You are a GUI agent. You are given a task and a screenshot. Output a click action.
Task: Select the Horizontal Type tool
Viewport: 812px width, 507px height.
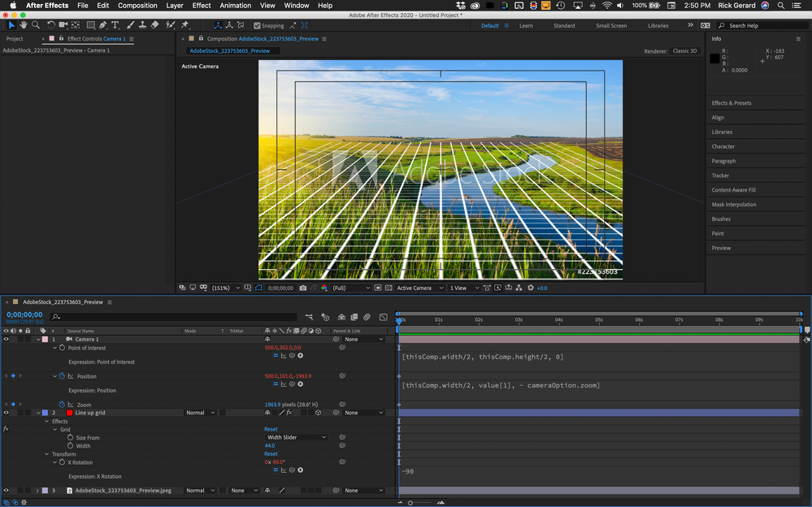click(x=115, y=25)
